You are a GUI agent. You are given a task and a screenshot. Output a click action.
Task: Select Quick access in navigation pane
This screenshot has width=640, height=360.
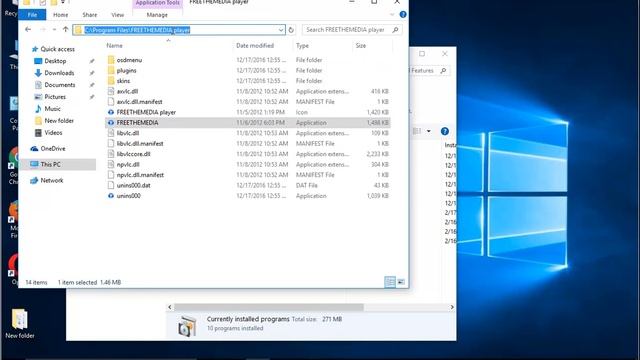click(x=57, y=49)
